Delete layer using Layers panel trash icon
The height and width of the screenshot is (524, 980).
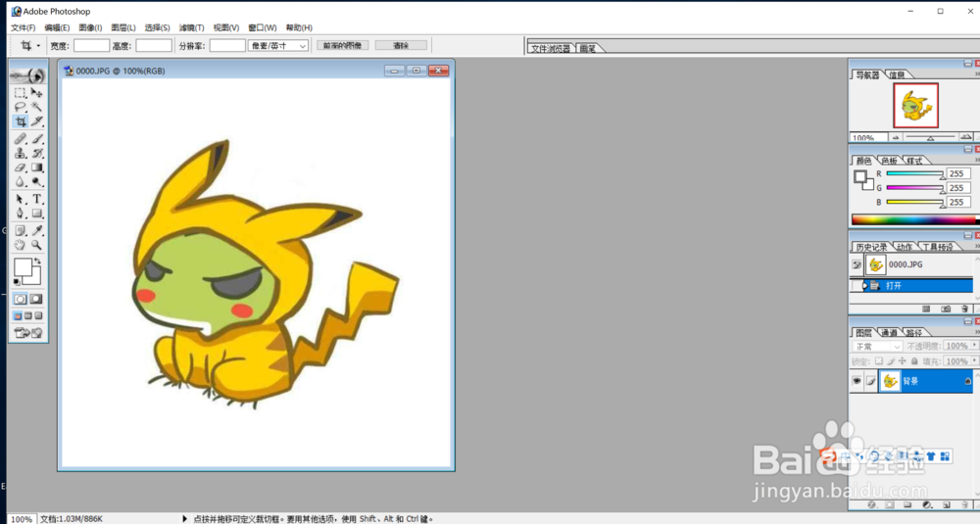pyautogui.click(x=964, y=504)
